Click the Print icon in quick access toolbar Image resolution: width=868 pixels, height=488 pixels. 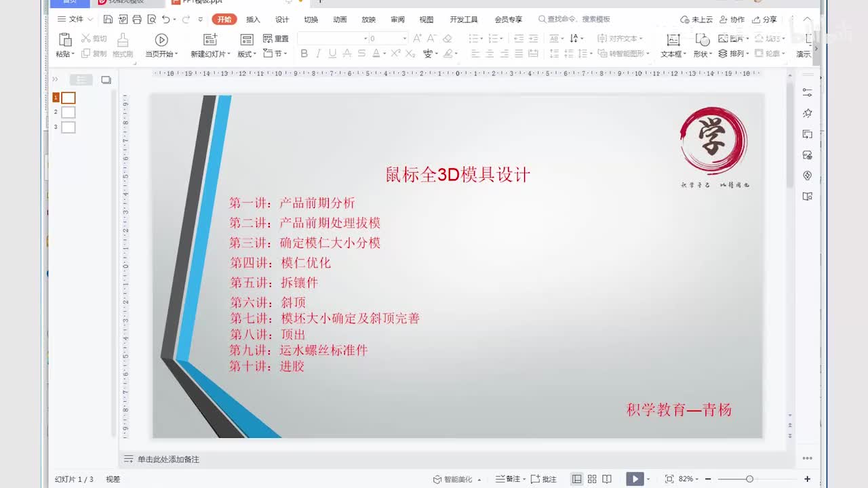tap(137, 19)
